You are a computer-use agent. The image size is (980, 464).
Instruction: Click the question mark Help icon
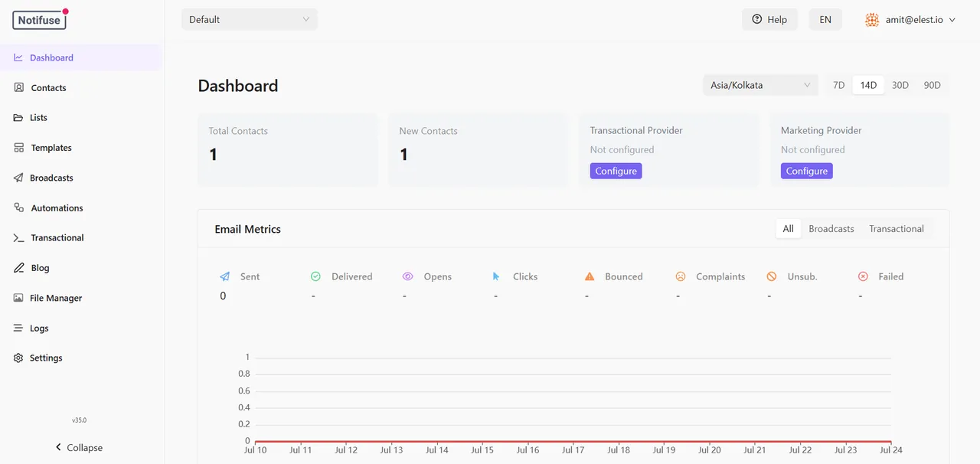point(757,19)
